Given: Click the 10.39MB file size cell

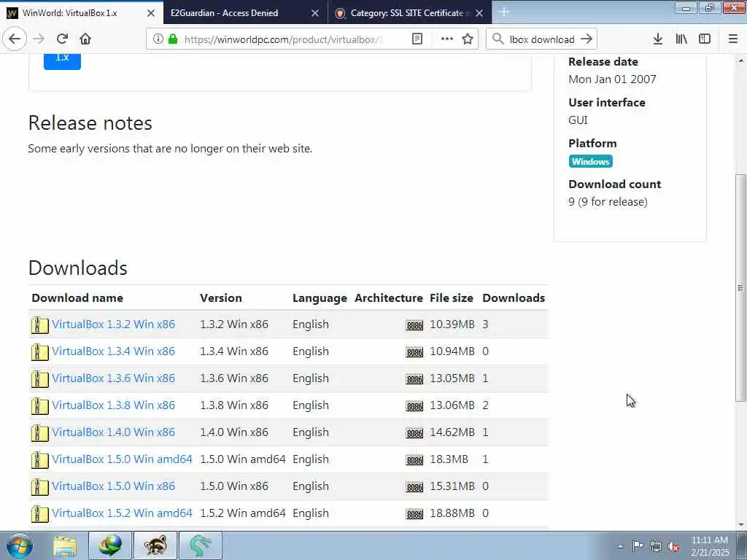Looking at the screenshot, I should click(x=452, y=324).
